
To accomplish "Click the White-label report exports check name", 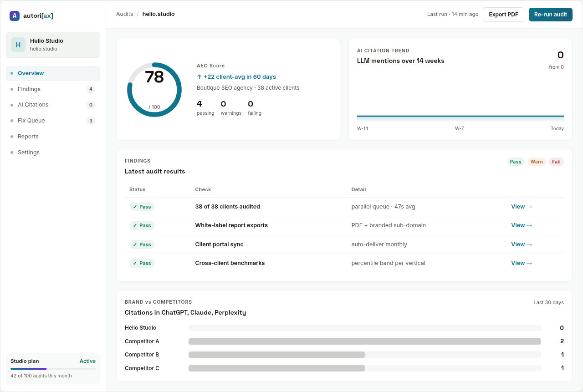I will [x=231, y=225].
